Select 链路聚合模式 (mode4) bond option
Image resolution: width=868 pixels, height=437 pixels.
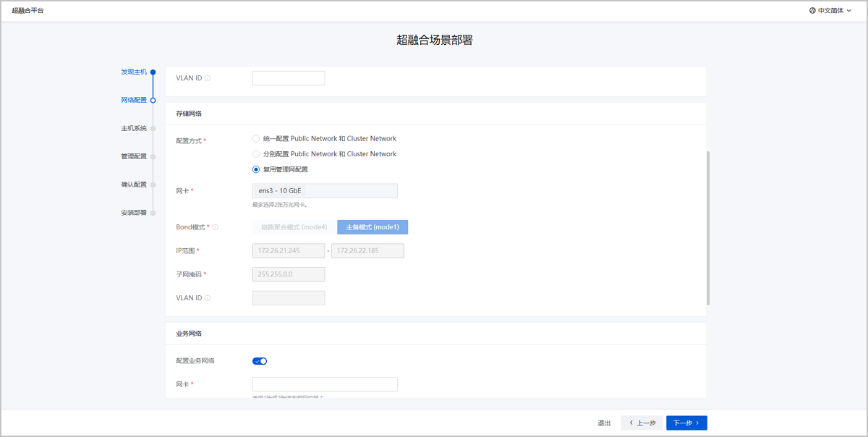point(294,227)
